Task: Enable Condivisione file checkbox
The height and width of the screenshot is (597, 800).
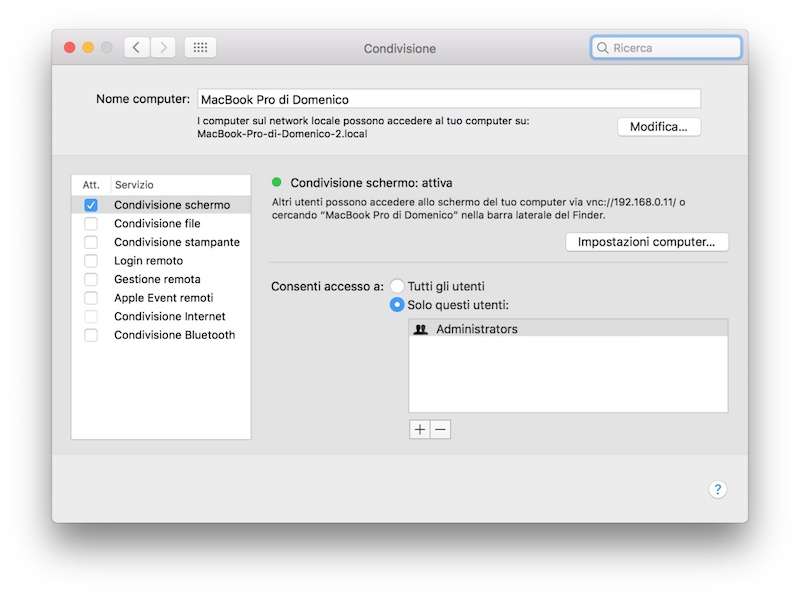Action: [x=91, y=223]
